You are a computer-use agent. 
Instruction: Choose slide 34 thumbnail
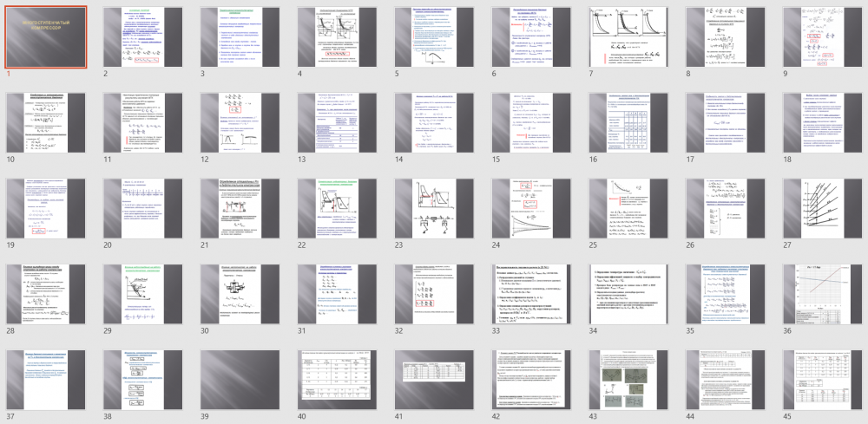(x=628, y=294)
